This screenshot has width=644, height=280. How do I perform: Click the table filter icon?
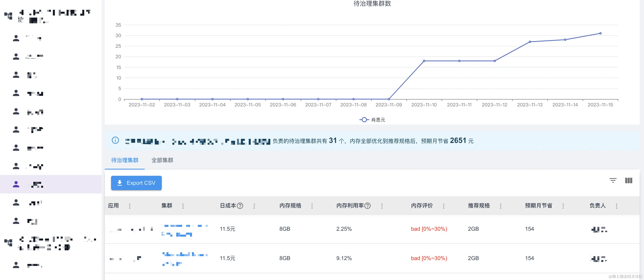point(613,181)
